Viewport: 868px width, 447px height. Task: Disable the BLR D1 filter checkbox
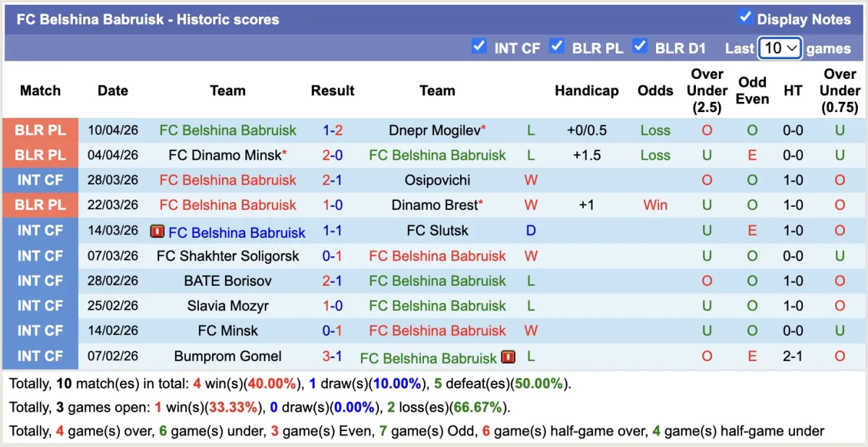[x=639, y=47]
